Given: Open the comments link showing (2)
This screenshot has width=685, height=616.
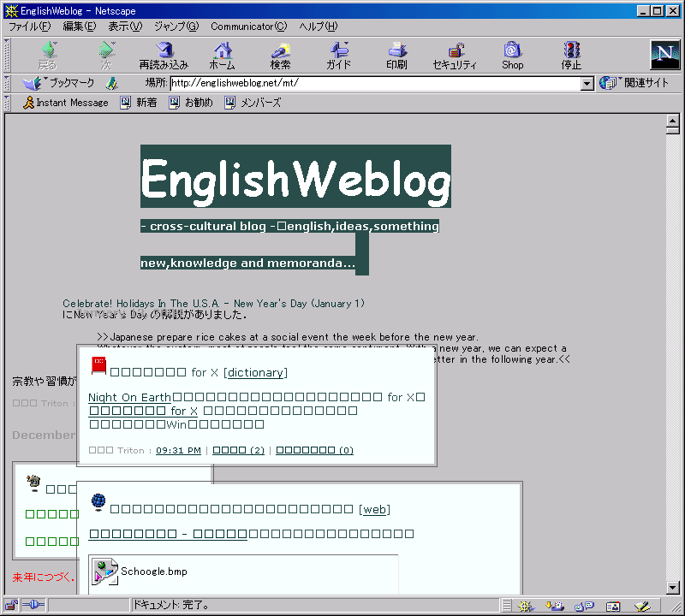Looking at the screenshot, I should (x=239, y=450).
